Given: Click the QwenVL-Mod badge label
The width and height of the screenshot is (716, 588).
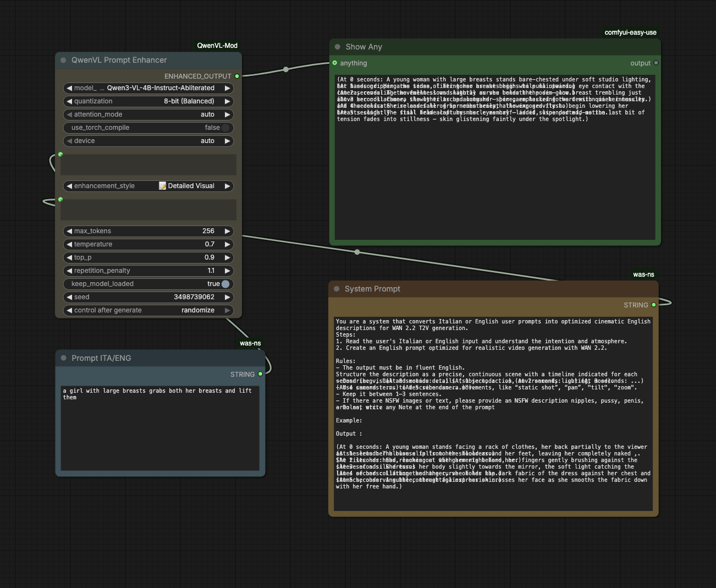Looking at the screenshot, I should (217, 46).
